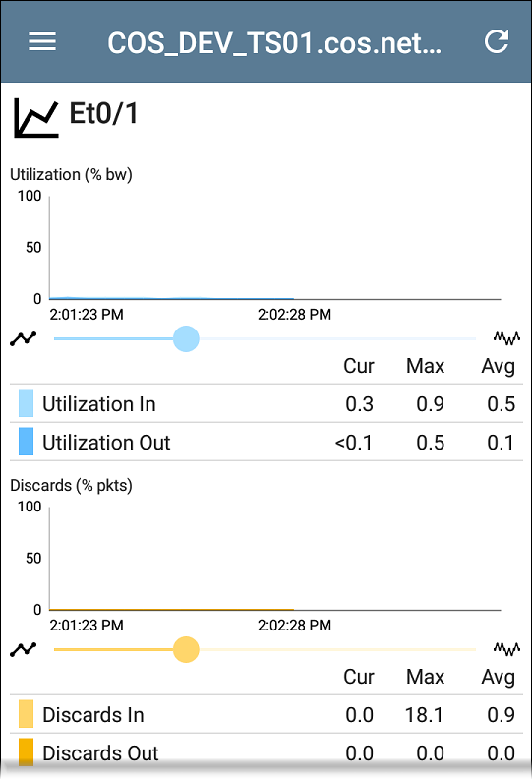This screenshot has width=532, height=780.
Task: Click smooth-line icon left of Utilization slider
Action: [x=24, y=338]
